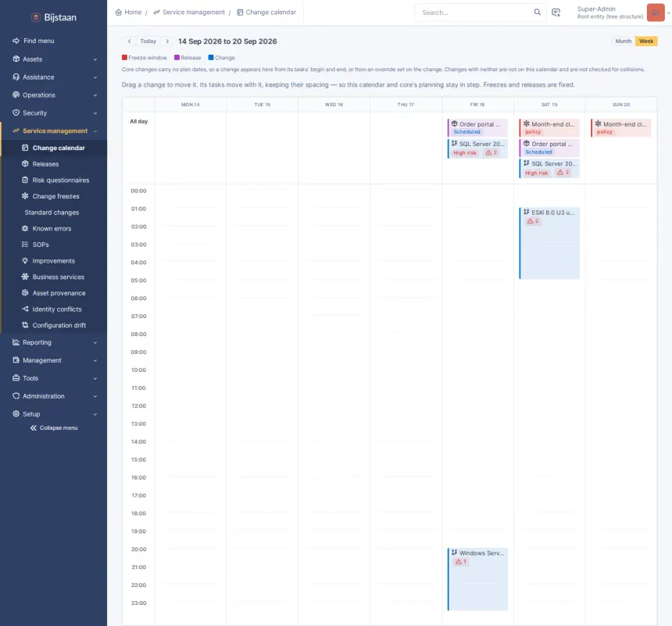
Task: Collapse the Service management chevron
Action: point(95,131)
